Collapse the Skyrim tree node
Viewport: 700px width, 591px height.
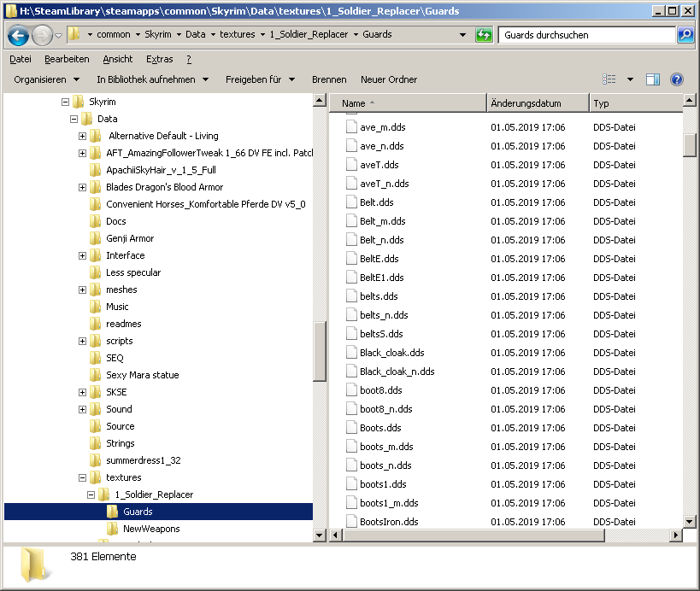pos(65,102)
